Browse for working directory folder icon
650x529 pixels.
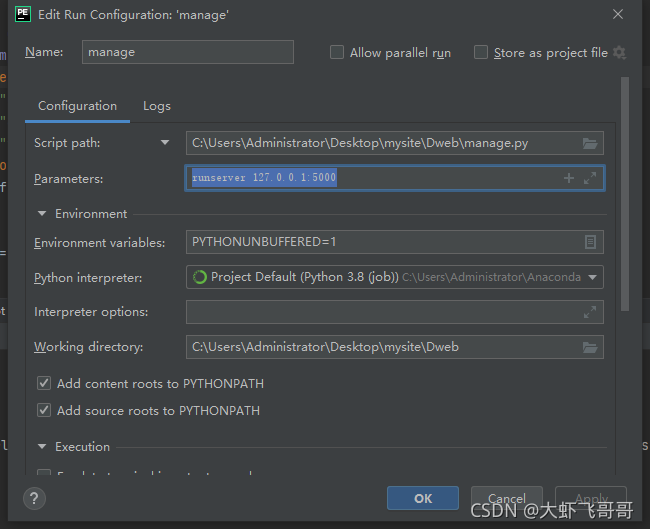coord(589,347)
